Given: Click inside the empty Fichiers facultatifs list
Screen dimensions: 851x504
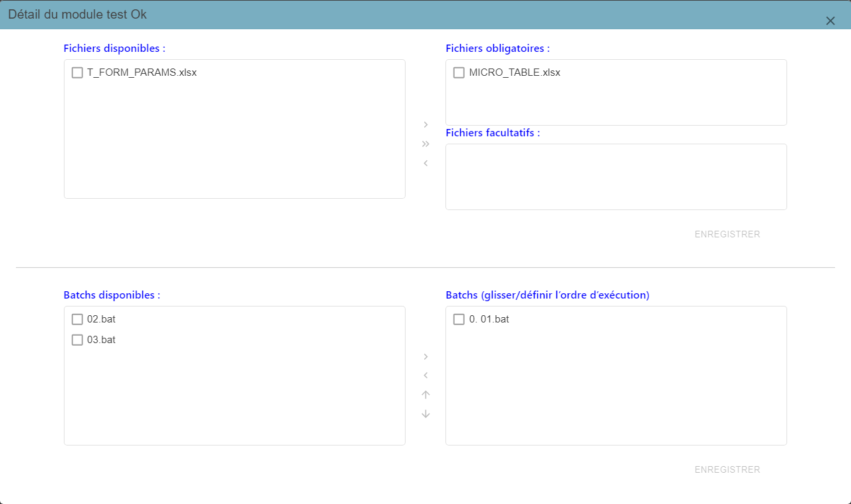Looking at the screenshot, I should (x=616, y=177).
